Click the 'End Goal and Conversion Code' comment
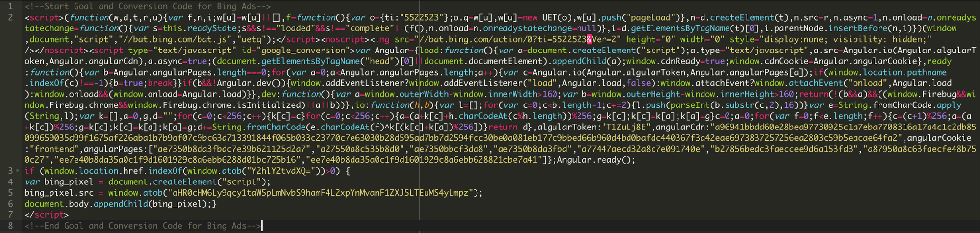This screenshot has width=980, height=233. (143, 226)
